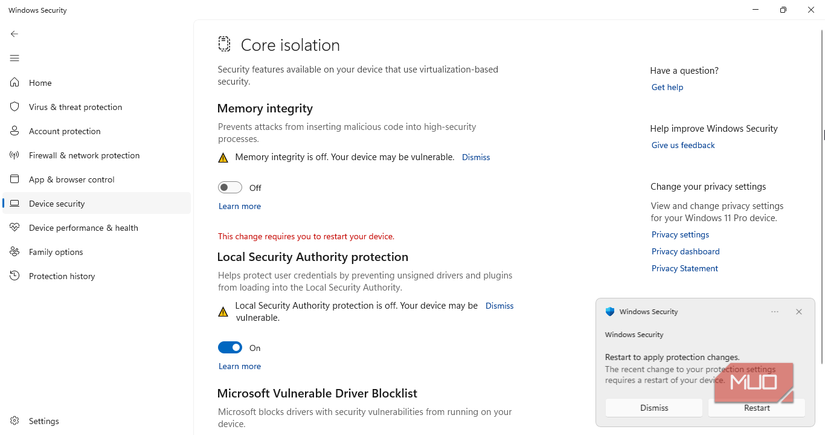Open Family options page
Viewport: 825px width, 435px height.
(x=97, y=252)
